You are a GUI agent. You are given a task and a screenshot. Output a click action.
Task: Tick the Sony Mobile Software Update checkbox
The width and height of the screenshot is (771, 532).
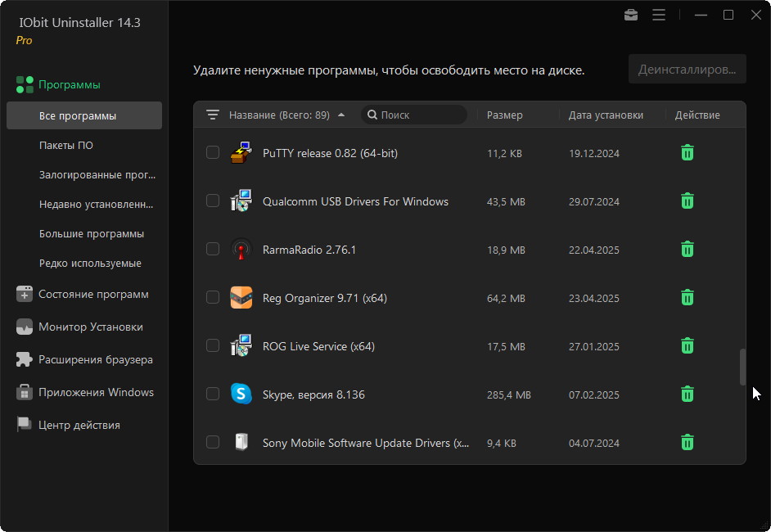tap(213, 441)
